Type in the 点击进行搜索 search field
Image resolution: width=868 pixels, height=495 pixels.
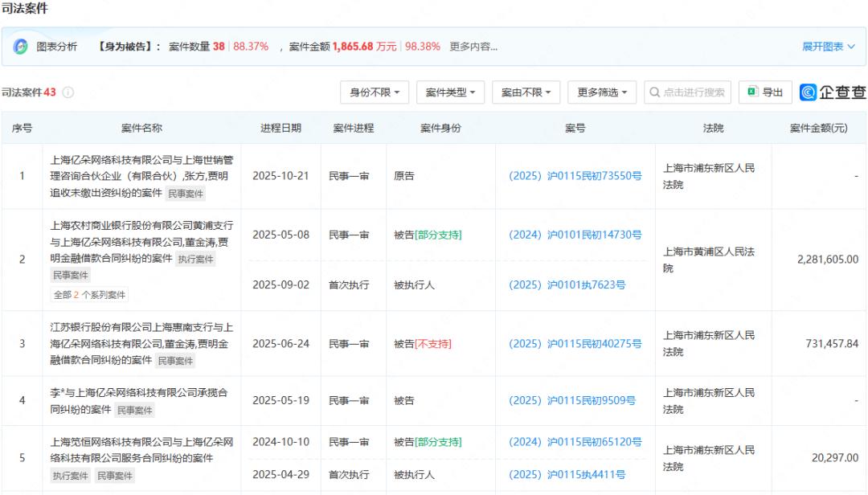[x=694, y=92]
